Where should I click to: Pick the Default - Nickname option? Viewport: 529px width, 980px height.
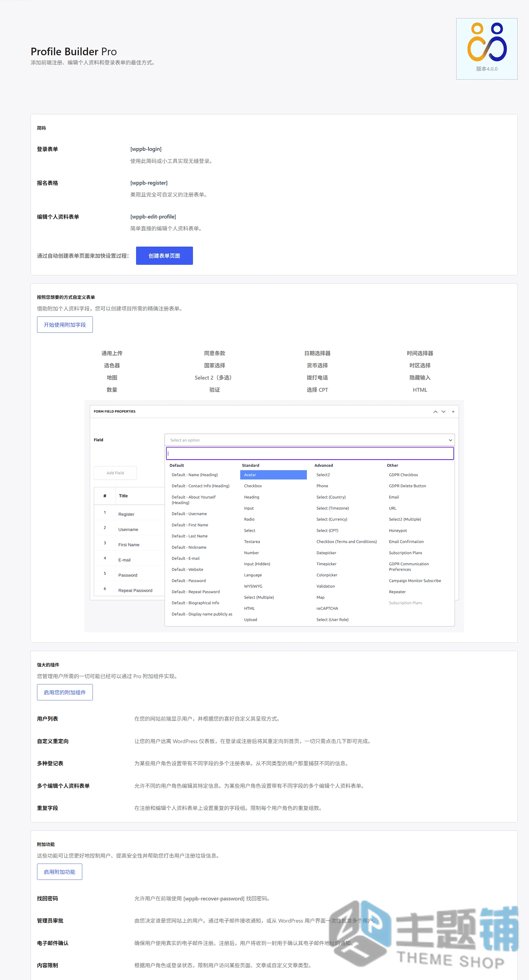point(189,547)
